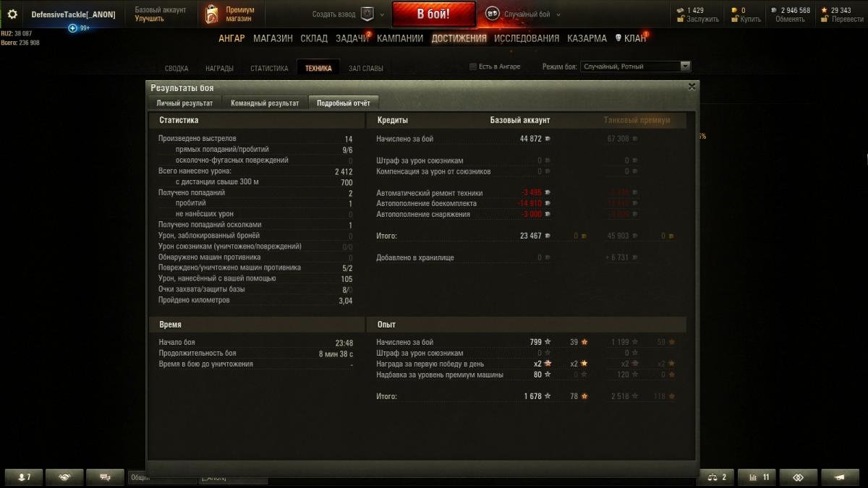Viewport: 868px width, 488px height.
Task: Click the platoon icon next to Создать взвод
Action: 365,14
